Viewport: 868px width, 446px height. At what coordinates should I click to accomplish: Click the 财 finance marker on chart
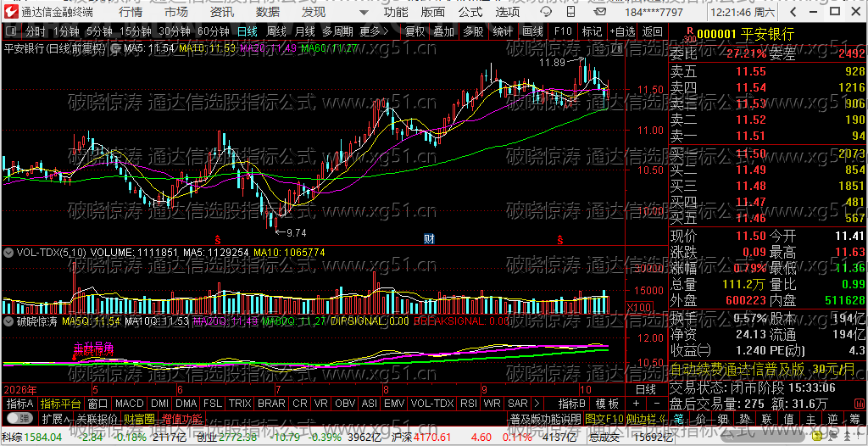click(x=429, y=239)
